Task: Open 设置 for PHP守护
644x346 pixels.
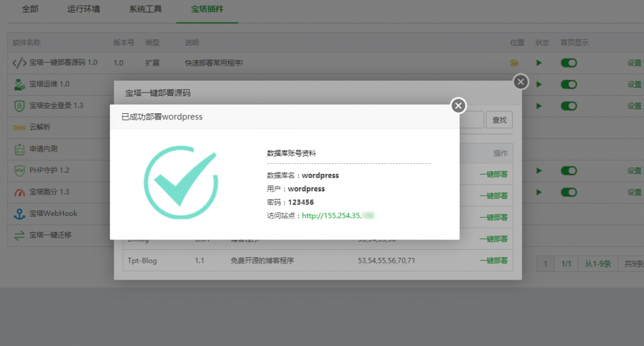Action: pos(634,171)
